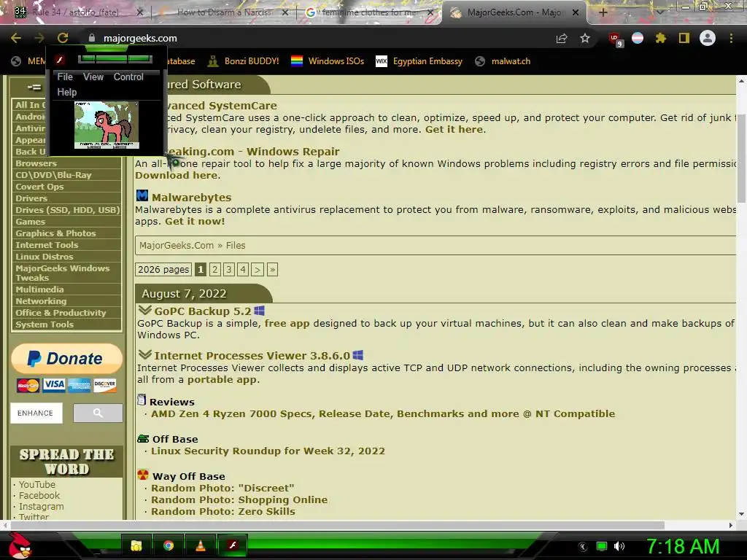Viewport: 747px width, 560px height.
Task: Go to next page arrow
Action: pos(258,270)
